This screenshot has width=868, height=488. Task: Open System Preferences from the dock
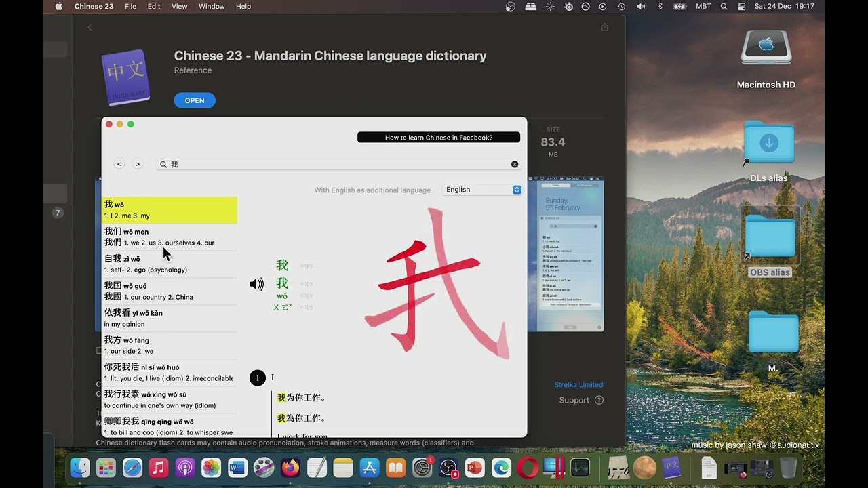click(x=422, y=468)
